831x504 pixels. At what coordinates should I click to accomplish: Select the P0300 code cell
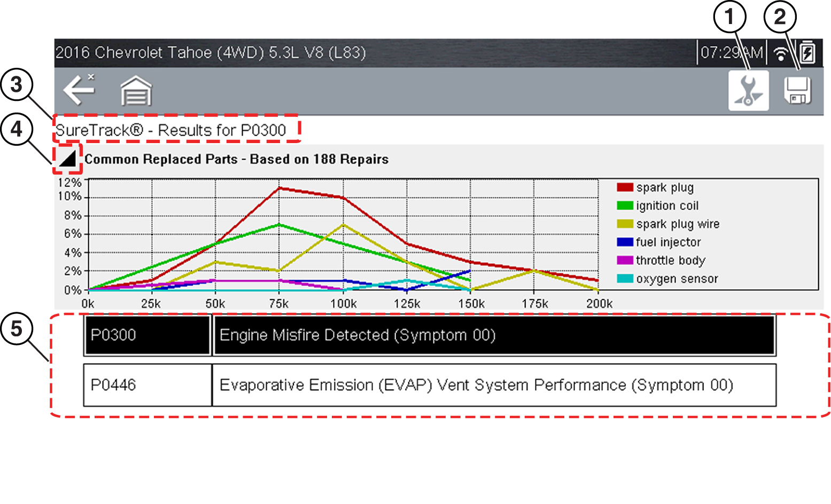tap(147, 335)
